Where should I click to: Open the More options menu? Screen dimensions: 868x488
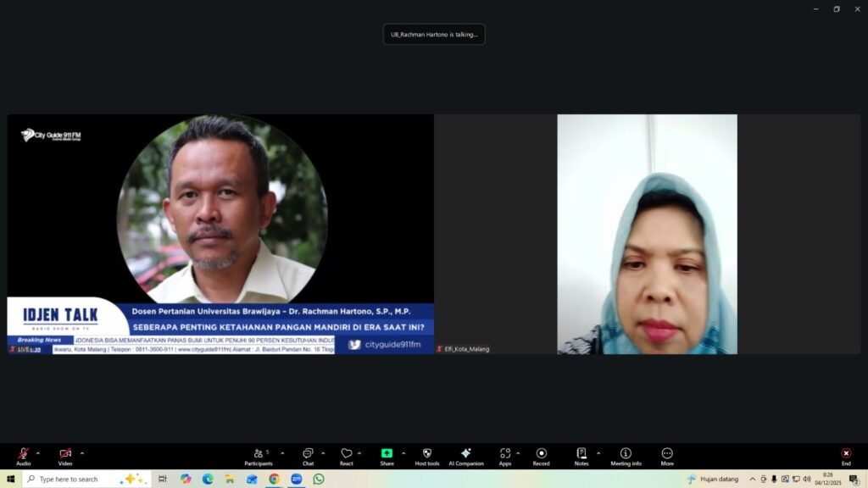667,455
